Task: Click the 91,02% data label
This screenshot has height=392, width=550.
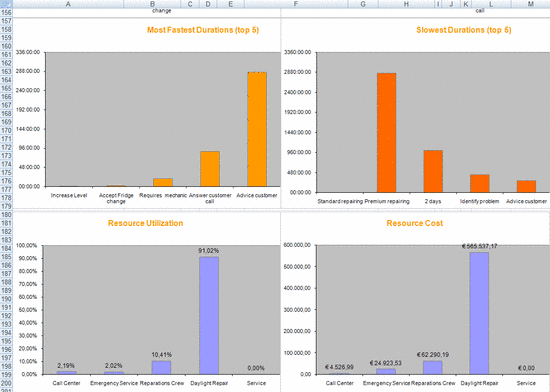Action: pos(209,251)
